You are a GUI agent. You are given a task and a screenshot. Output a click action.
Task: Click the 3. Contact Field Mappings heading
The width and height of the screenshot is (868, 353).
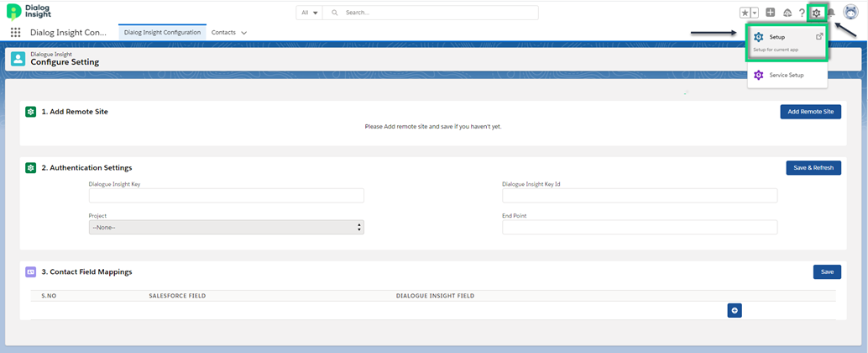(x=87, y=271)
